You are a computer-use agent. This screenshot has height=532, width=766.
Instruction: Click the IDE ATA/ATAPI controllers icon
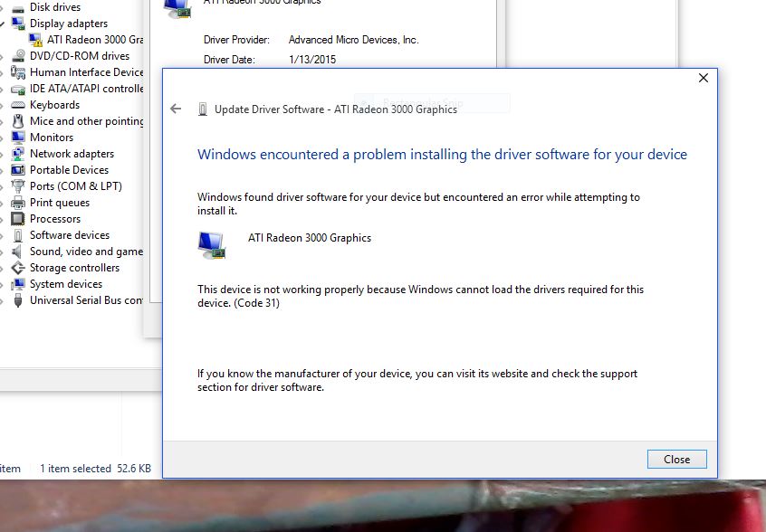[x=18, y=89]
